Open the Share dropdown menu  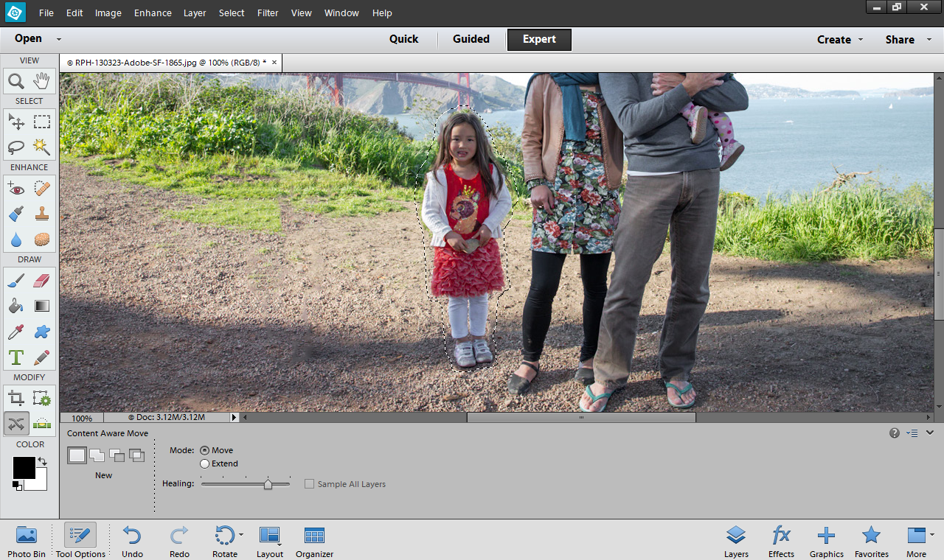(905, 40)
